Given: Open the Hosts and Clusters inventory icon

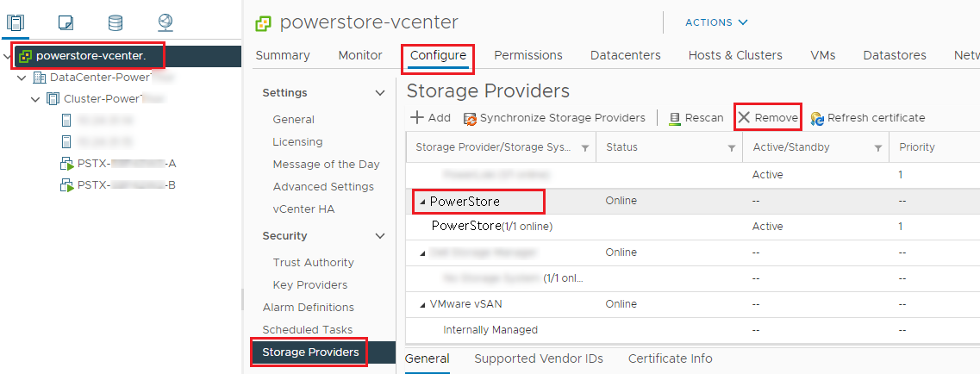Looking at the screenshot, I should click(x=16, y=22).
